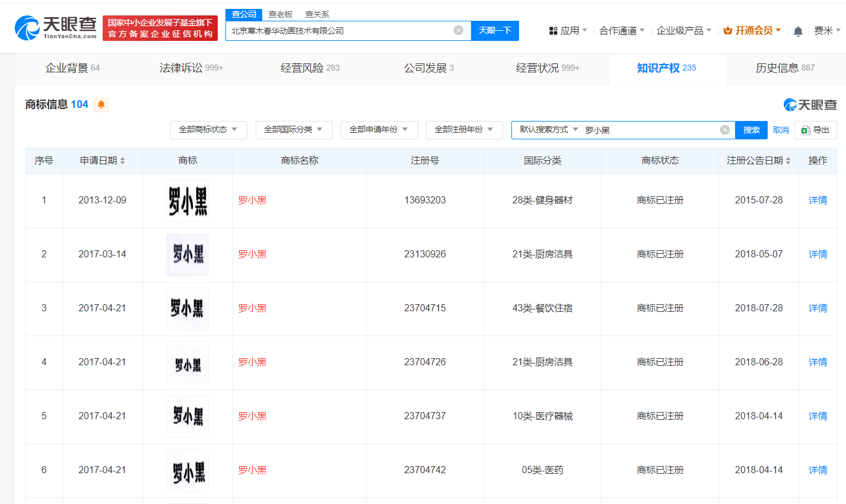This screenshot has height=504, width=846.
Task: Open 详情 for trademark 23704726
Action: point(818,362)
